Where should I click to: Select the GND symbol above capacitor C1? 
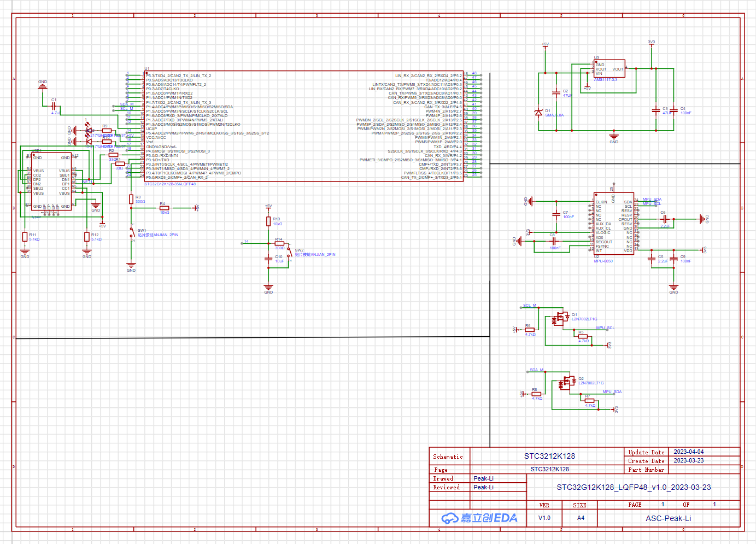(x=43, y=86)
